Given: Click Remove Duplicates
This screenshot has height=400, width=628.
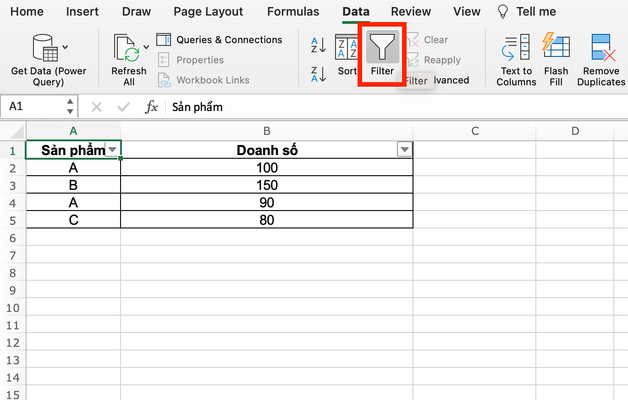Looking at the screenshot, I should point(601,60).
